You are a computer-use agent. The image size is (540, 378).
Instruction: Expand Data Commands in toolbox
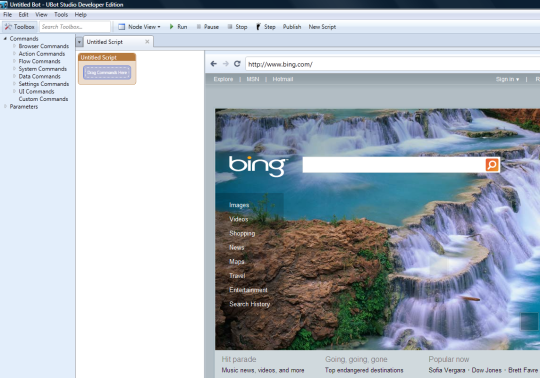(x=14, y=76)
